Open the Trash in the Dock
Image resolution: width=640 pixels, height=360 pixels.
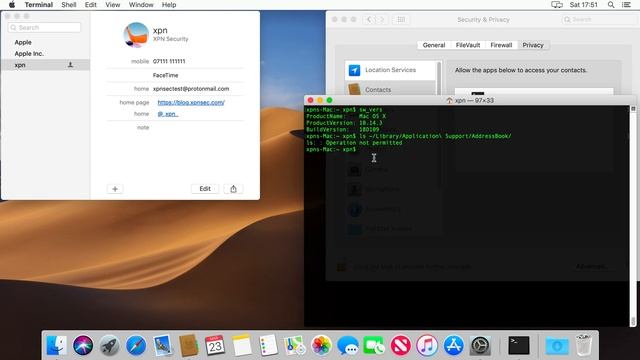coord(584,346)
